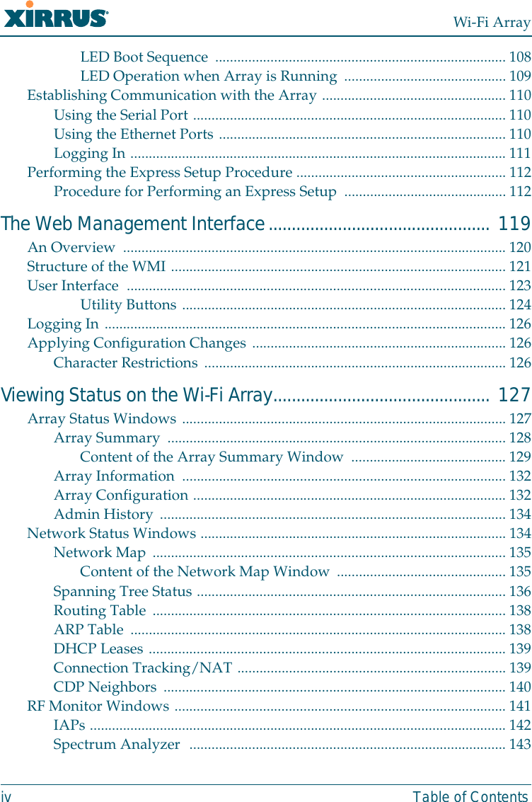Viewport: 532px width, 802px height.
Task: Click the Table of Contents footer label
Action: coord(470,796)
